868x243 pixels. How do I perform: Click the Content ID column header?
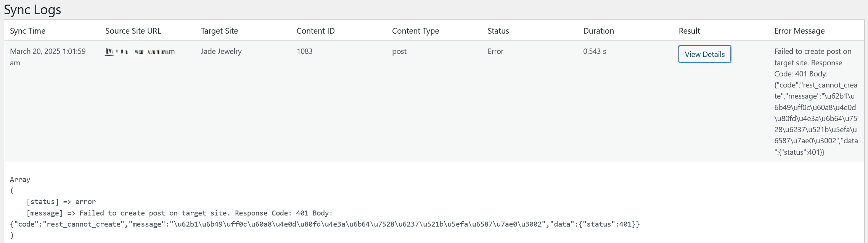tap(315, 31)
